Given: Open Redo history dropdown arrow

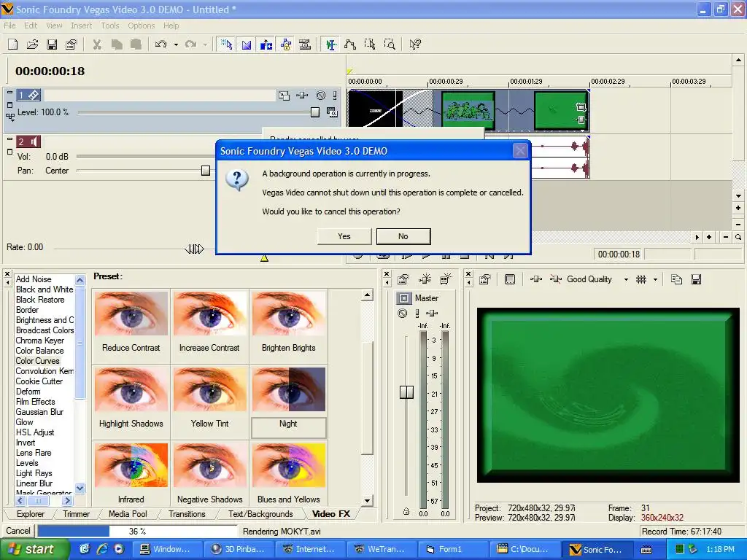Looking at the screenshot, I should click(205, 44).
